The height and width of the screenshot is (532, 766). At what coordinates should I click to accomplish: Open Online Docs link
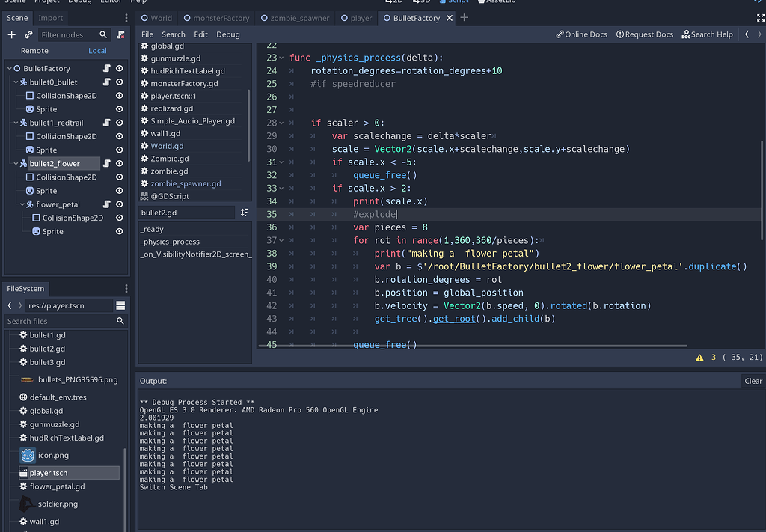[582, 34]
